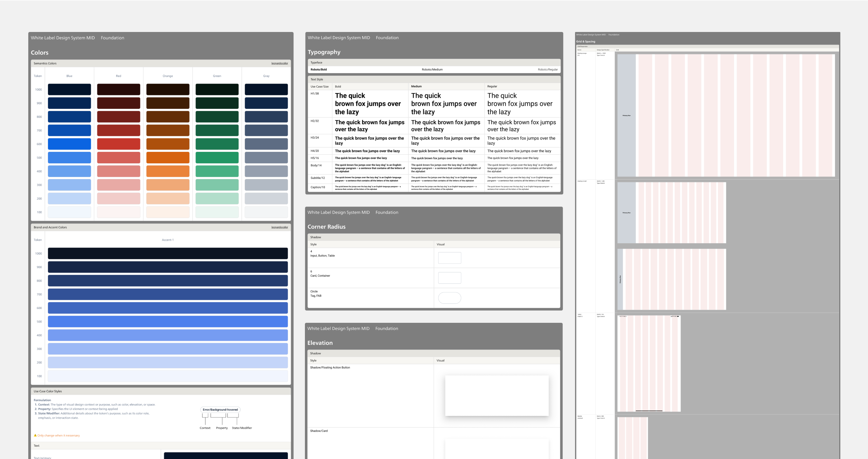Select the Shadow/Floating Action Button preview card
The image size is (868, 459).
tap(497, 396)
